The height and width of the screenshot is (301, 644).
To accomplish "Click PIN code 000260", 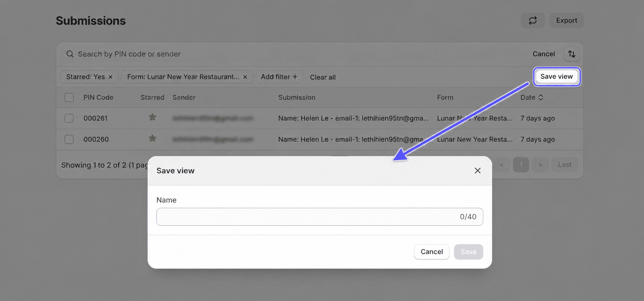I will pos(96,139).
